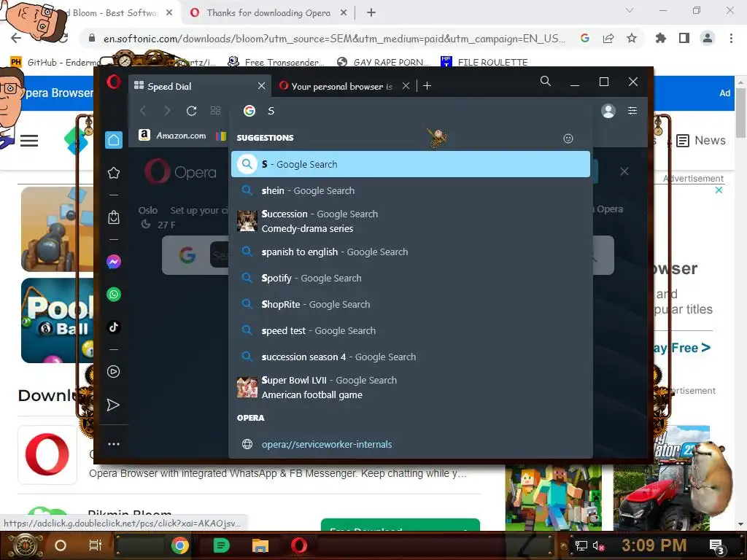747x560 pixels.
Task: Open Task View on the taskbar
Action: click(96, 545)
